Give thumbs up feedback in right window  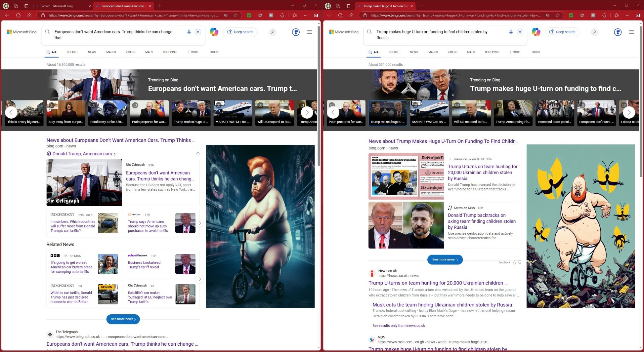point(514,262)
